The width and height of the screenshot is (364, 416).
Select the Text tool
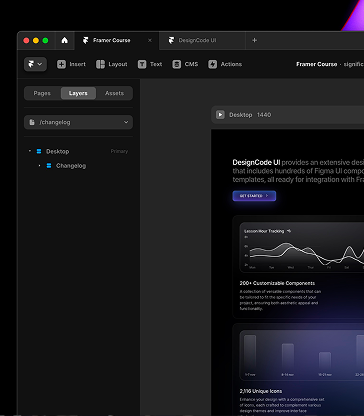pyautogui.click(x=150, y=64)
